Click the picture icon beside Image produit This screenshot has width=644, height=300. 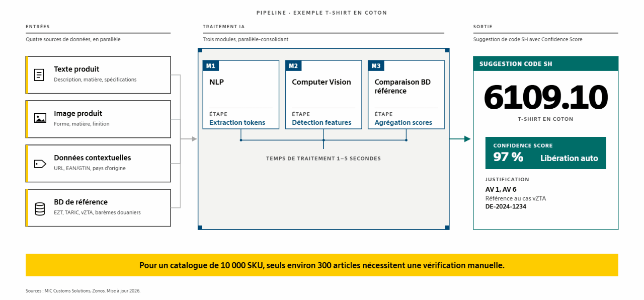40,118
